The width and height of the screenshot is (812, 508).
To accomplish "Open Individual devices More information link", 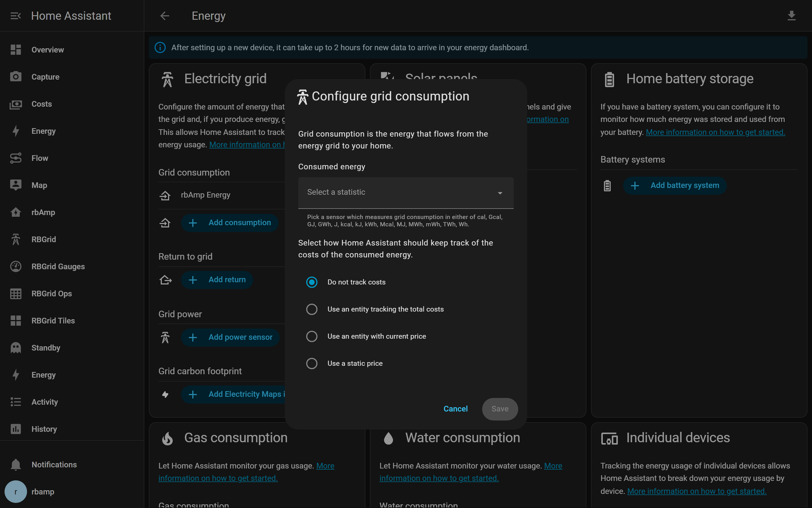I will (697, 491).
